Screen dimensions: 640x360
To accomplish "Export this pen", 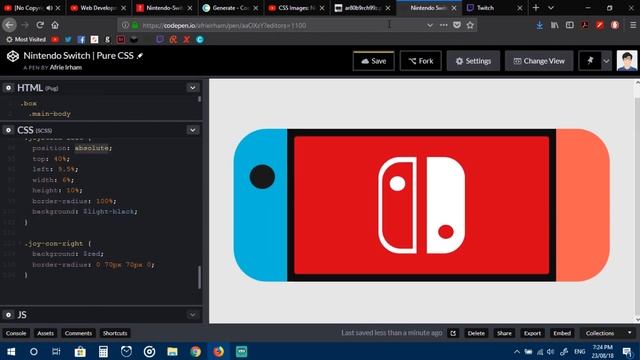I will pos(532,333).
